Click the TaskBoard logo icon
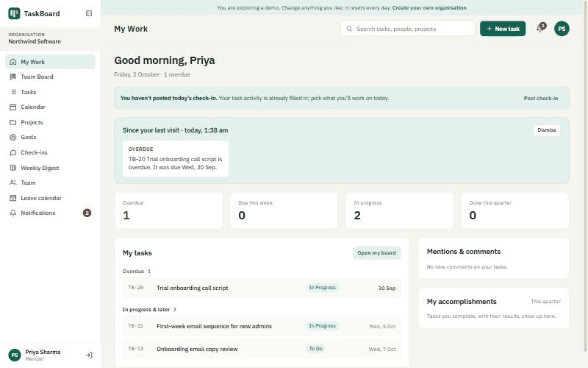588x368 pixels. [14, 13]
